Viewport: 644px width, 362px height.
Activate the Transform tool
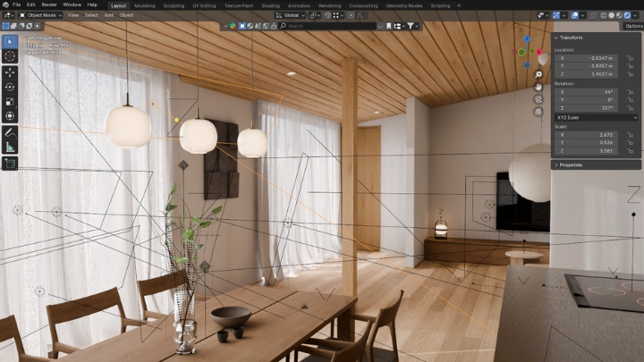(x=10, y=116)
